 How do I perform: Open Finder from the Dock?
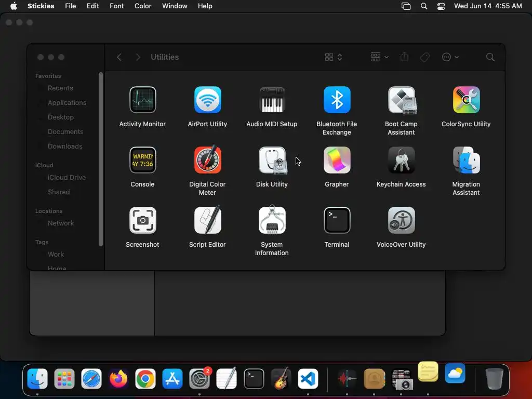pos(37,379)
